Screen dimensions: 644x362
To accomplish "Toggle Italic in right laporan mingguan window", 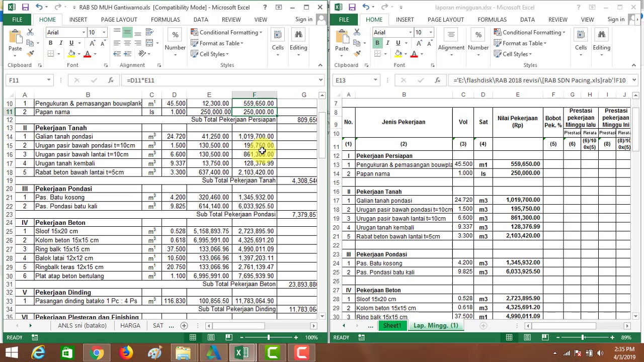I will click(x=387, y=43).
